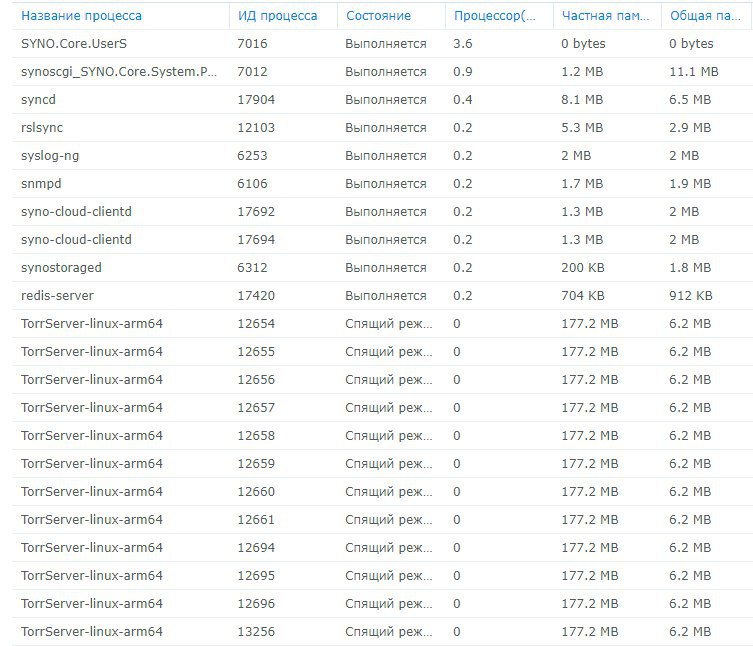Sort by Частная память column header

coord(605,16)
